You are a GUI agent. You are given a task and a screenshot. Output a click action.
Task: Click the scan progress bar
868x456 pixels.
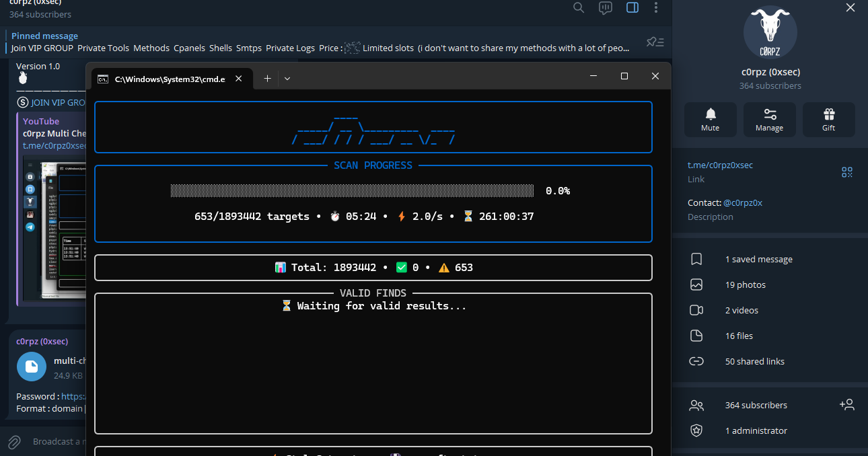pos(353,191)
